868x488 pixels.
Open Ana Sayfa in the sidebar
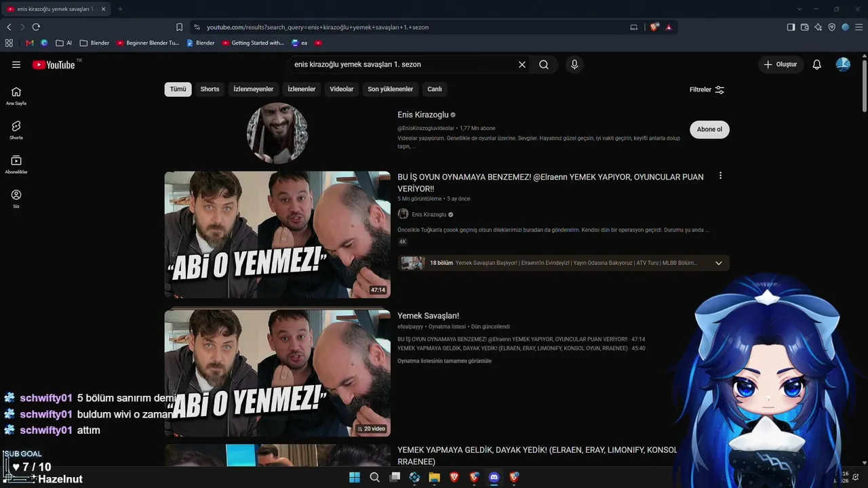pos(16,96)
